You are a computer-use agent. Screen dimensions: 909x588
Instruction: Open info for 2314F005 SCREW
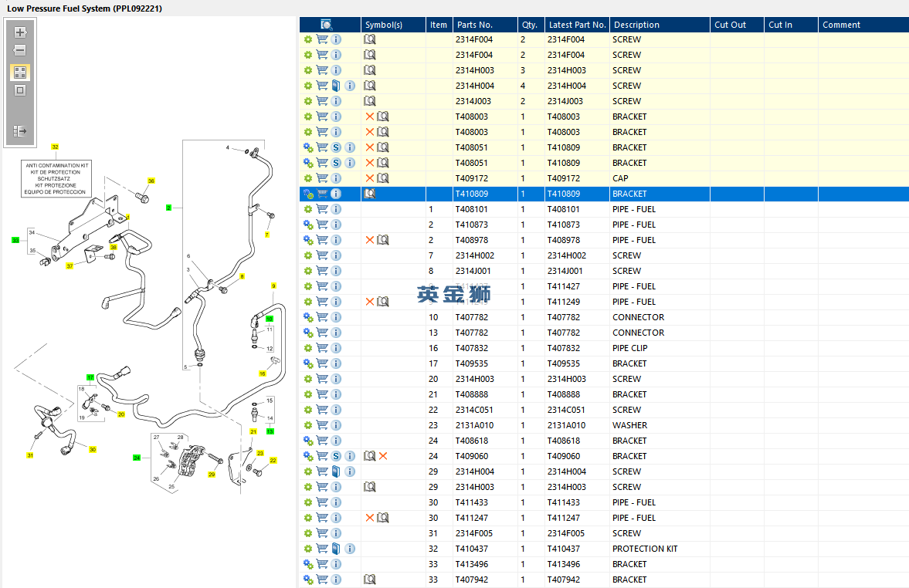click(x=336, y=533)
